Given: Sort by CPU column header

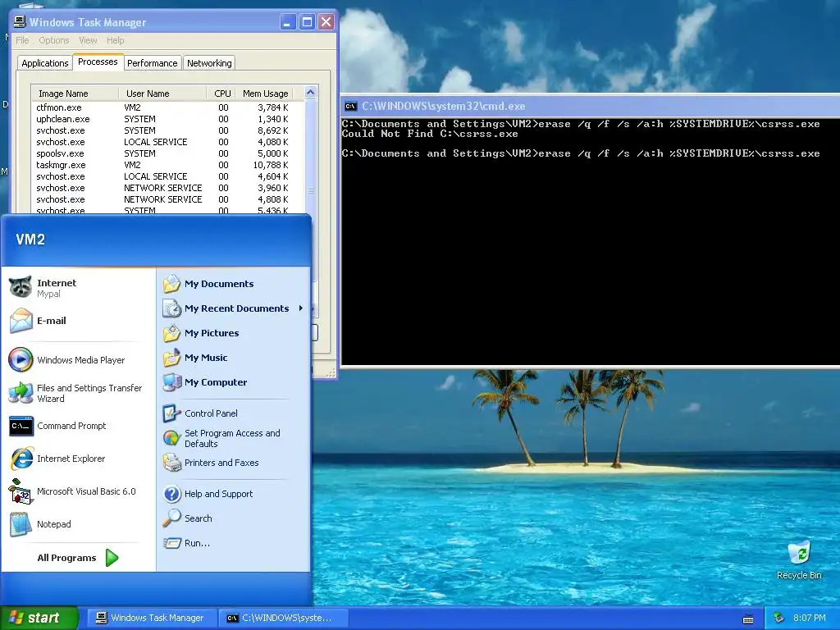Looking at the screenshot, I should click(221, 94).
